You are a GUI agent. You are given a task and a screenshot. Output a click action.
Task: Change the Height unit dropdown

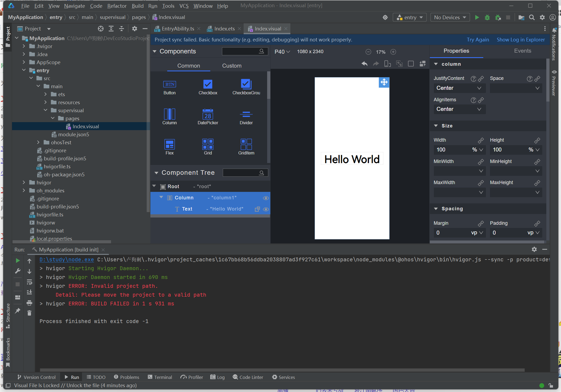(534, 150)
